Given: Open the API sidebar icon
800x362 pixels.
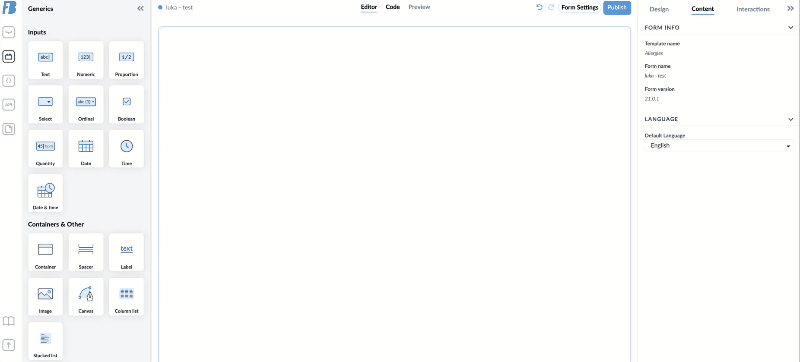Looking at the screenshot, I should click(9, 105).
